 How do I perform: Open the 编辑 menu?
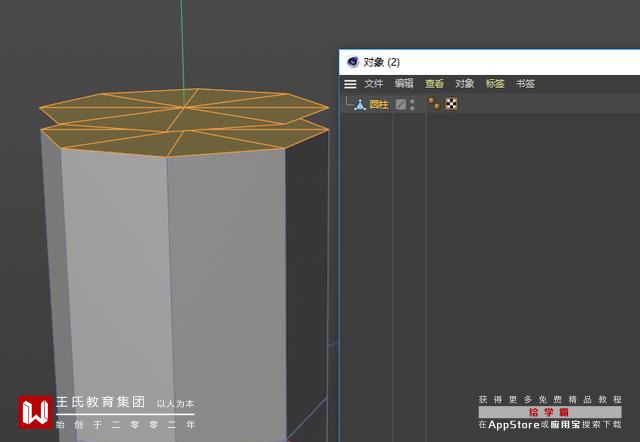point(404,84)
